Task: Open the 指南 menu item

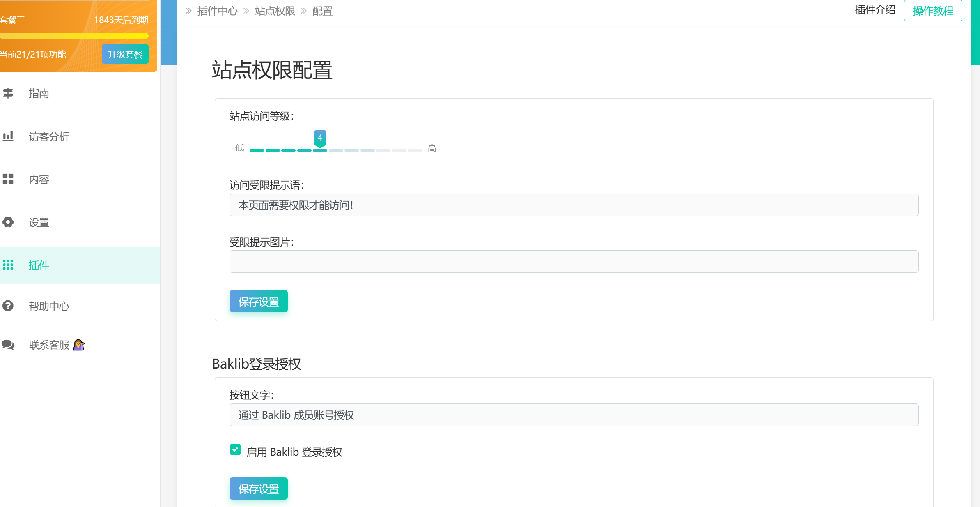Action: pyautogui.click(x=80, y=93)
